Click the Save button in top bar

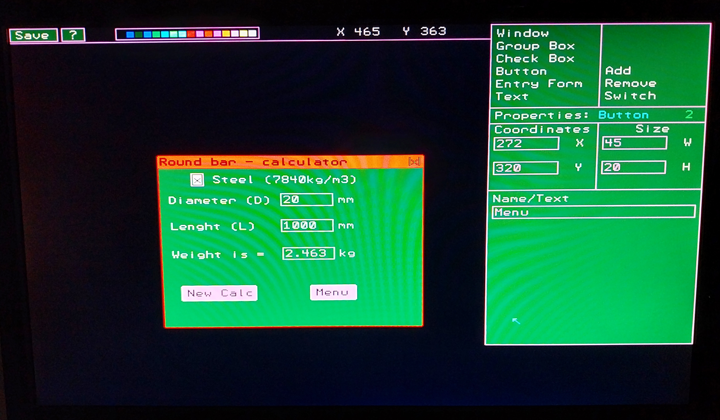(32, 35)
